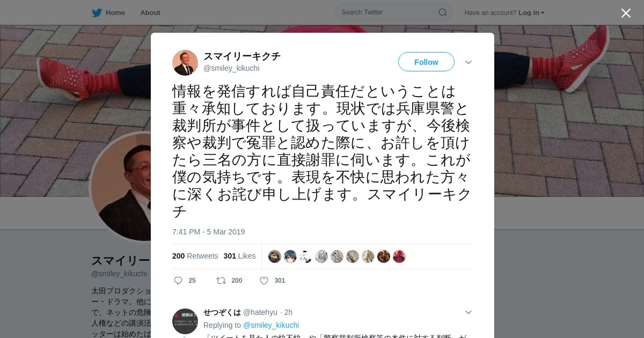Viewport: 644px width, 338px height.
Task: Click the search magnifier icon
Action: click(443, 12)
